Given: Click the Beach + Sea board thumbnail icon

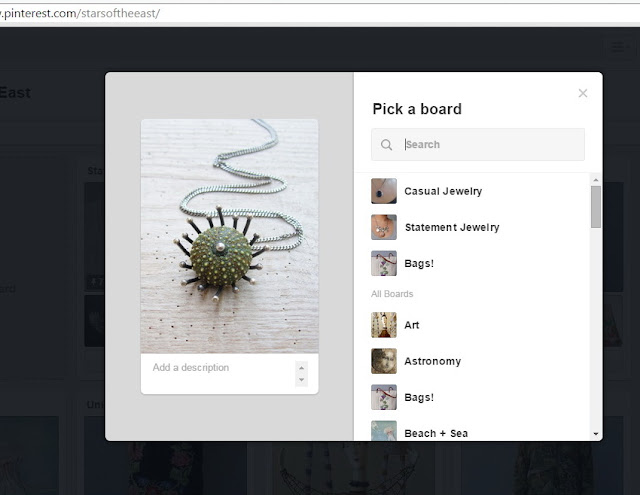Looking at the screenshot, I should pos(384,431).
